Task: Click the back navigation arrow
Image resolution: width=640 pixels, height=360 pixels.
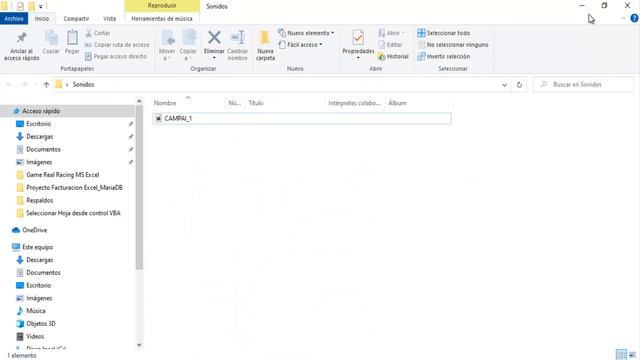Action: click(x=9, y=84)
